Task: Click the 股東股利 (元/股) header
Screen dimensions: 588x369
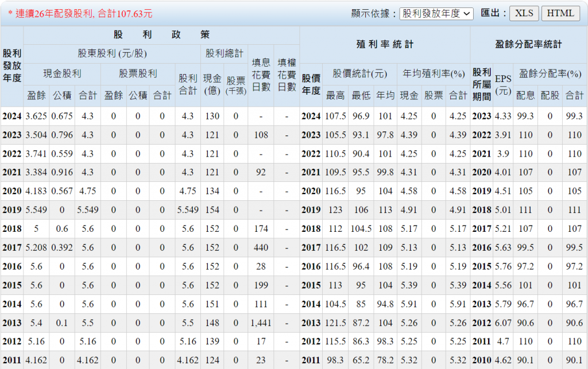Action: click(x=112, y=54)
